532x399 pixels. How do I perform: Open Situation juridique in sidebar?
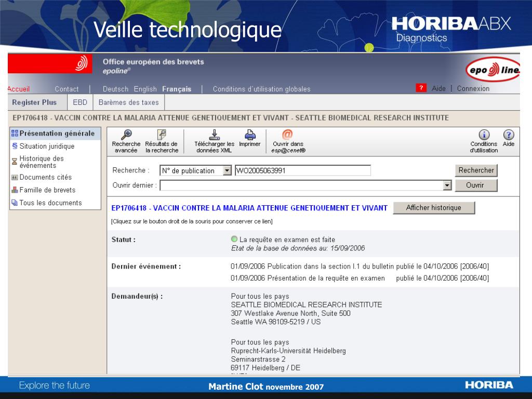tap(47, 146)
